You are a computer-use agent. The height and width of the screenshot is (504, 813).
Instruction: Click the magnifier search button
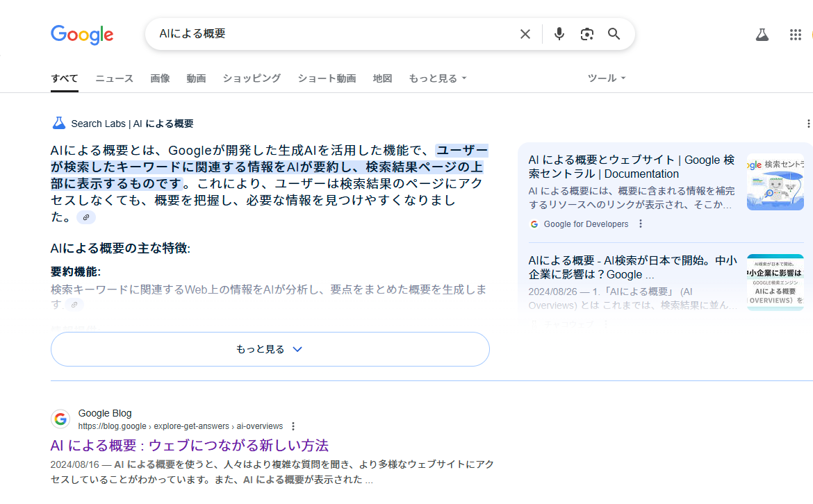click(x=614, y=34)
